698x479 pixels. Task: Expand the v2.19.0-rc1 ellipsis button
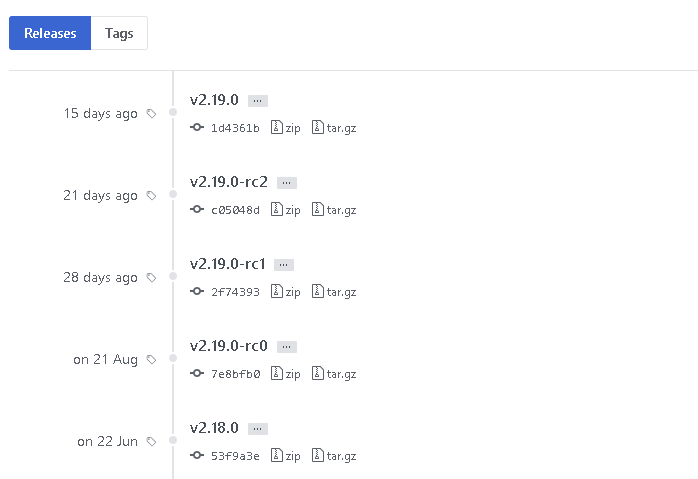click(284, 265)
